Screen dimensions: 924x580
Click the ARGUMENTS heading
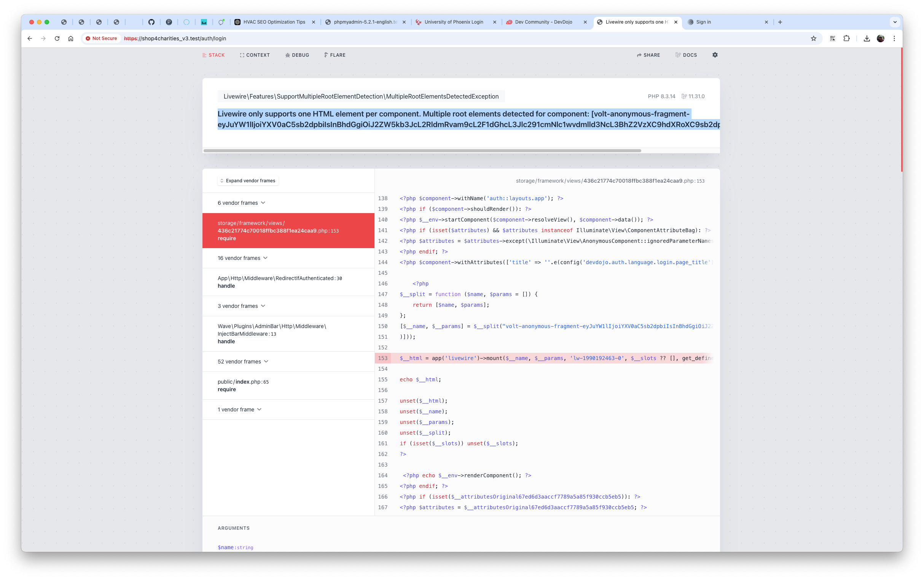234,528
